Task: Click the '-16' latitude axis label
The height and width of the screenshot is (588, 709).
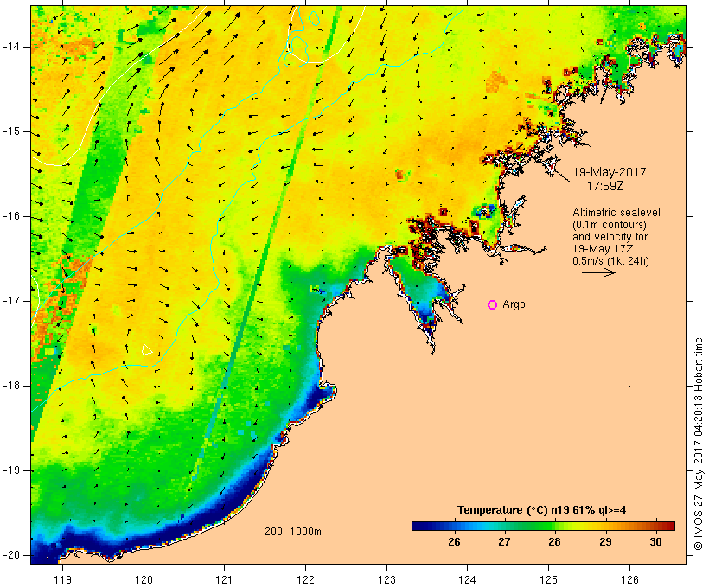Action: pyautogui.click(x=11, y=216)
